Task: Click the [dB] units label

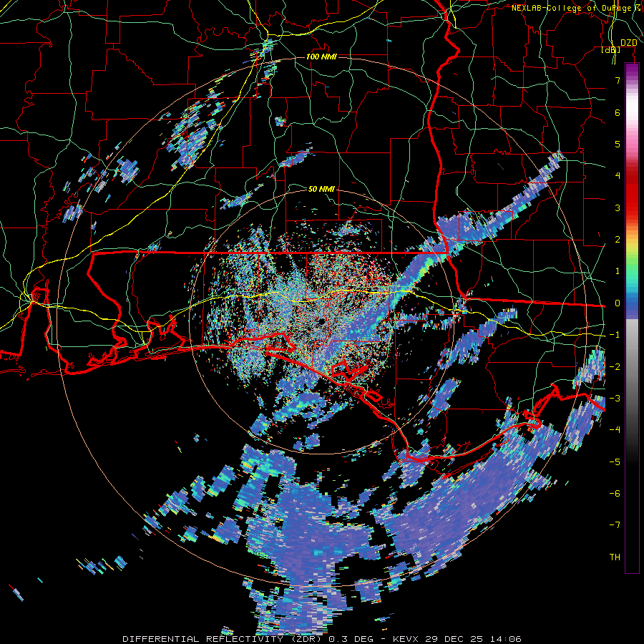Action: [611, 50]
